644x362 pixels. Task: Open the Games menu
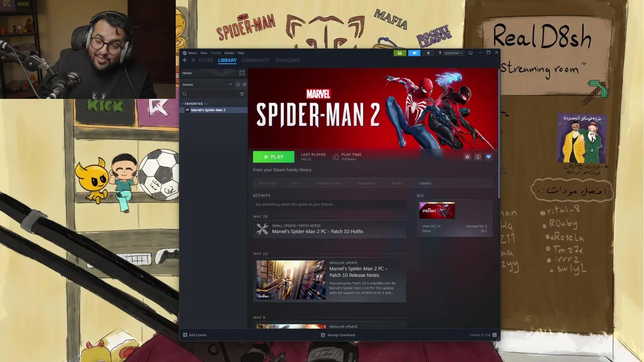(229, 53)
